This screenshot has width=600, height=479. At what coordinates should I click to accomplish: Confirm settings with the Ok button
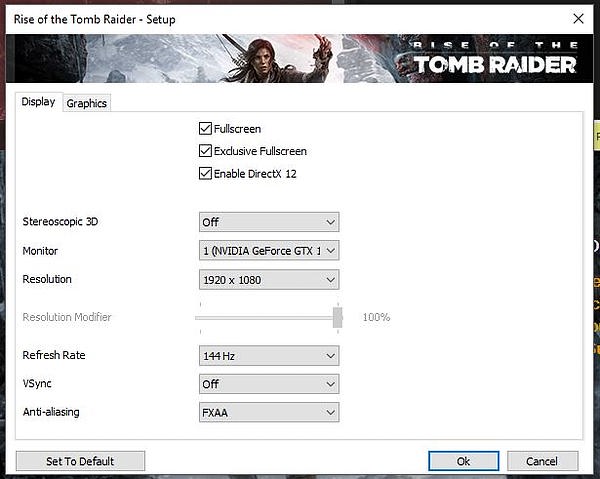pos(463,461)
